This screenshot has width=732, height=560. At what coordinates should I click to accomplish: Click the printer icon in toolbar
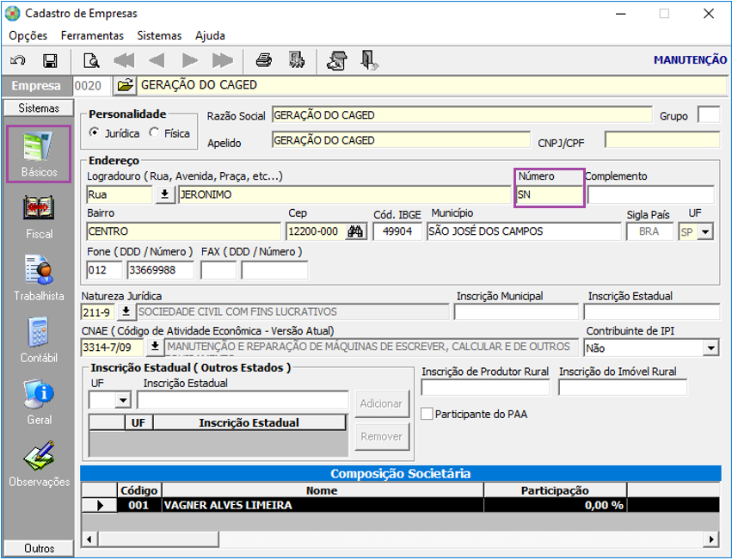(264, 60)
